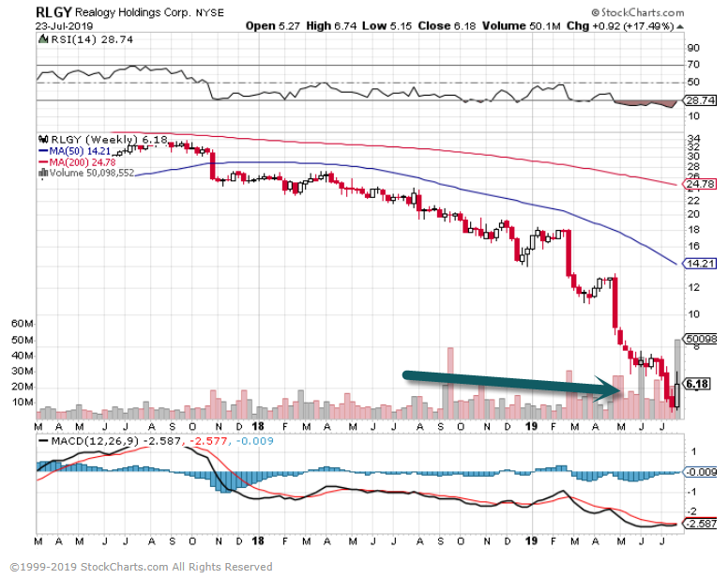
Task: Click the red -2.577 MACD signal value
Action: click(210, 441)
